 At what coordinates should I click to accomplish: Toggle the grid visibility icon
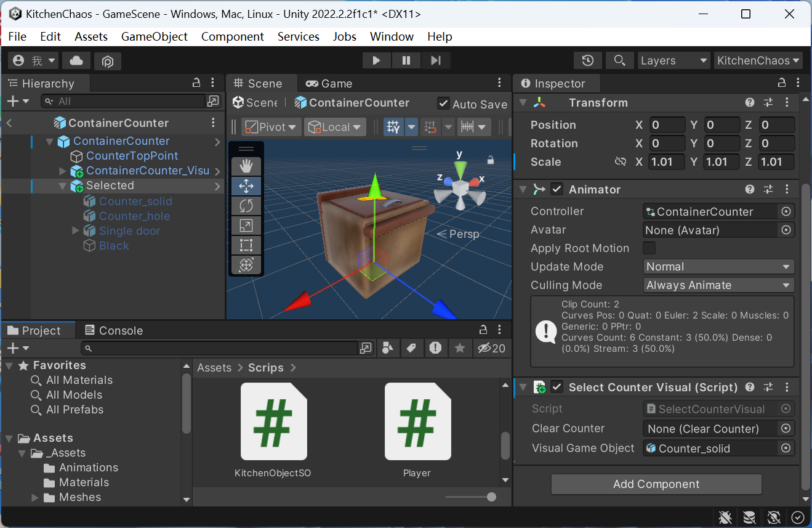(393, 128)
